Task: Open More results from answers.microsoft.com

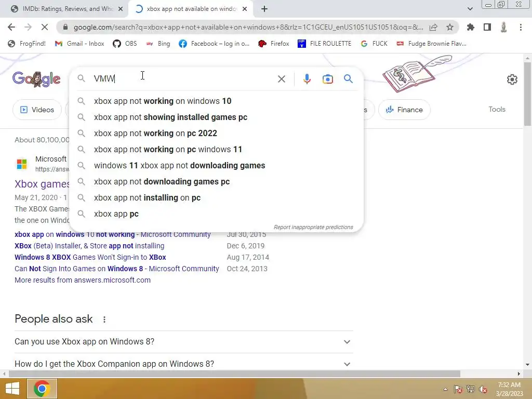Action: pyautogui.click(x=83, y=280)
